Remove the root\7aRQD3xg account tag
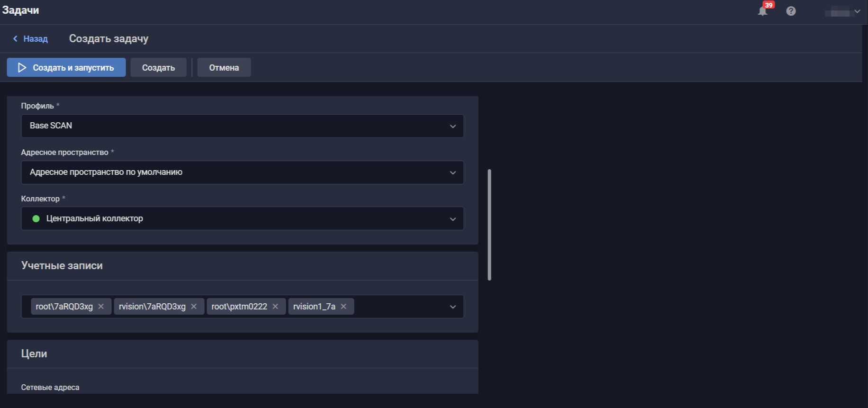The width and height of the screenshot is (868, 408). click(x=101, y=307)
